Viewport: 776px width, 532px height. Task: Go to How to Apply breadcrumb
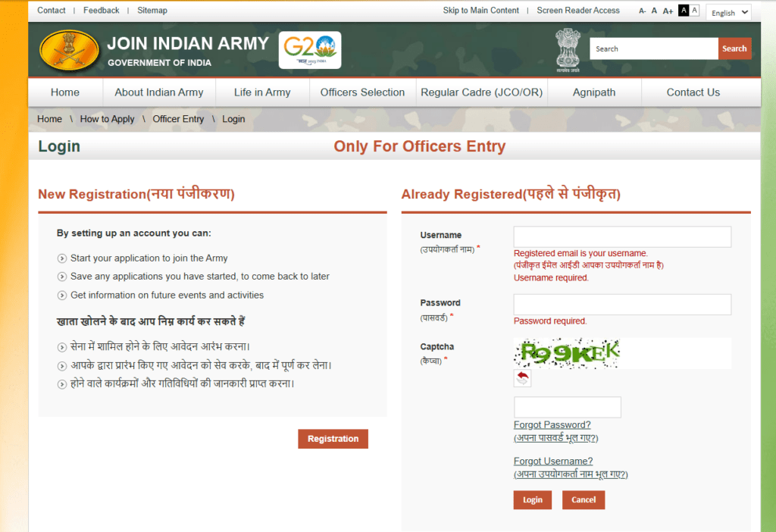coord(107,119)
